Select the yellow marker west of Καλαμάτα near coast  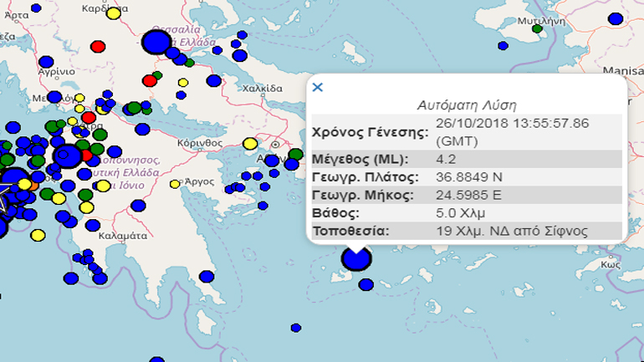point(38,235)
